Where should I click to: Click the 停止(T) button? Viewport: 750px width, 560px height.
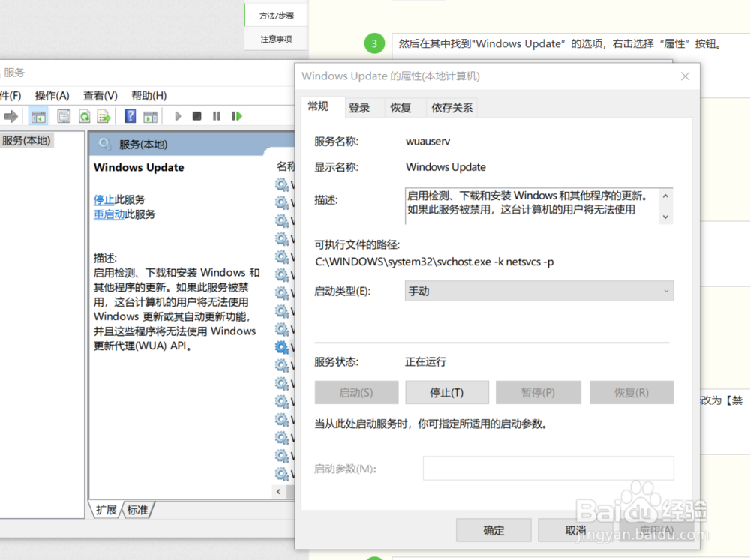pyautogui.click(x=447, y=393)
